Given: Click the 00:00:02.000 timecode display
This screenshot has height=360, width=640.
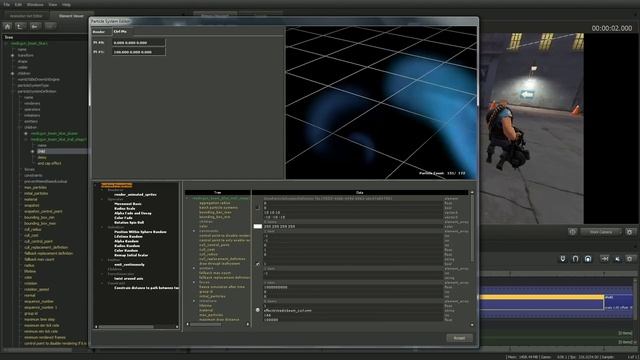Looking at the screenshot, I should point(612,28).
